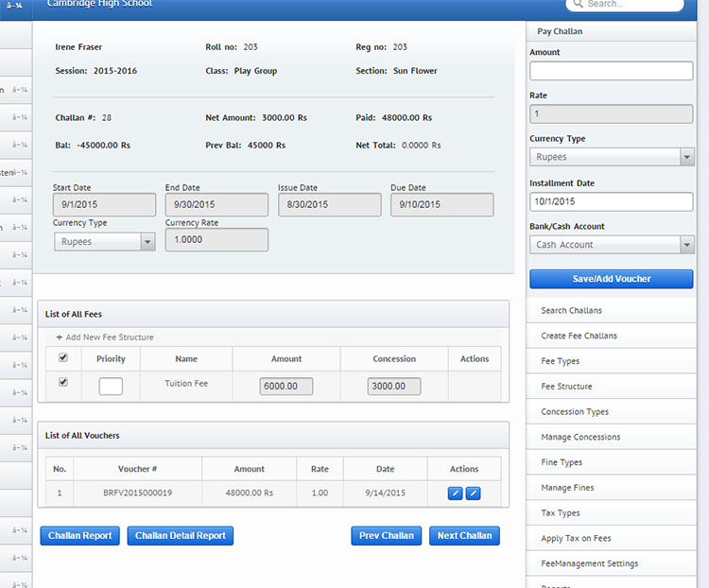Click Challan Detail Report button
Viewport: 709px width, 588px height.
point(181,535)
